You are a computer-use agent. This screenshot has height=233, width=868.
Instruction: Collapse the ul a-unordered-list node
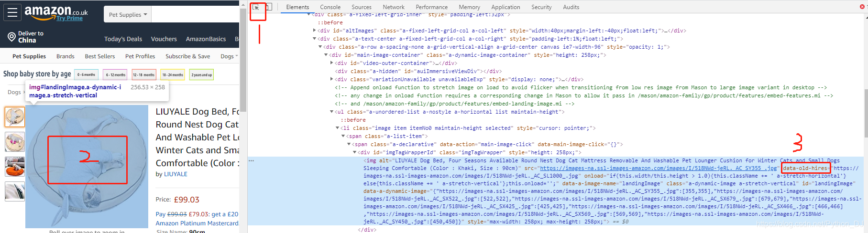point(331,112)
